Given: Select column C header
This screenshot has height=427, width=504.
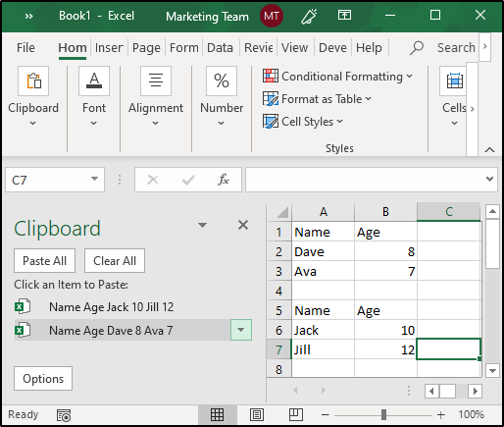Looking at the screenshot, I should [x=449, y=212].
